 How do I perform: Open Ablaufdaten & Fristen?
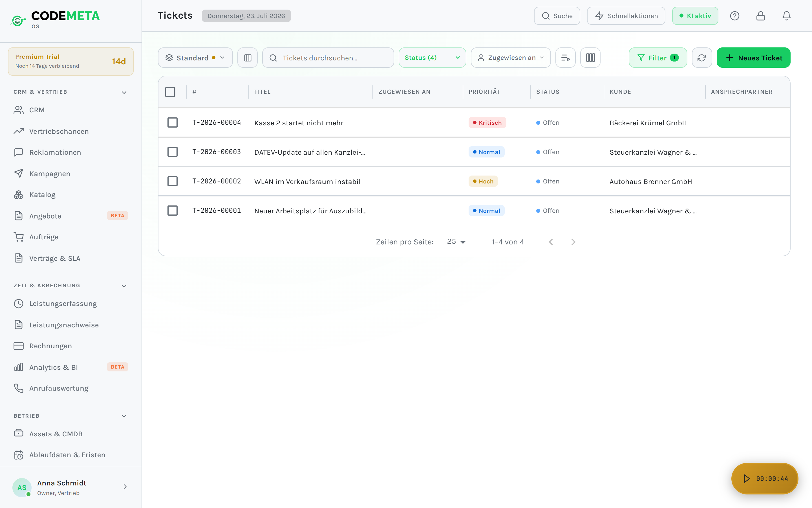pos(70,455)
